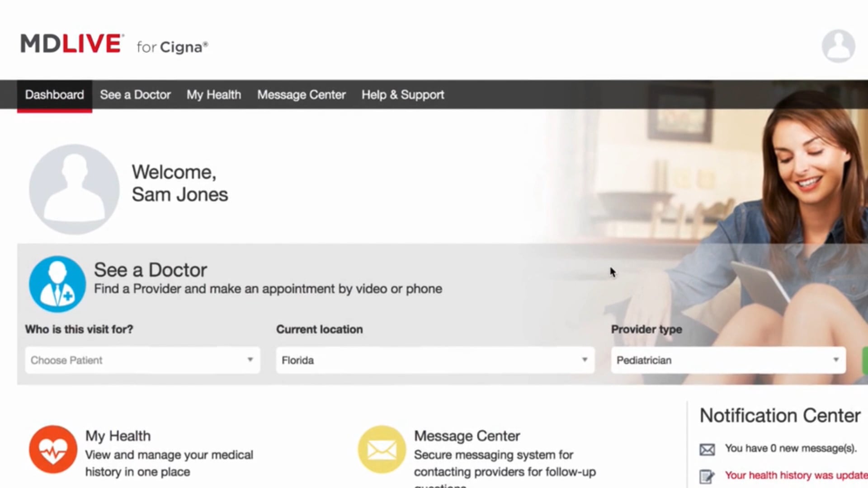The height and width of the screenshot is (488, 868).
Task: Click the health history update pencil icon
Action: tap(708, 475)
